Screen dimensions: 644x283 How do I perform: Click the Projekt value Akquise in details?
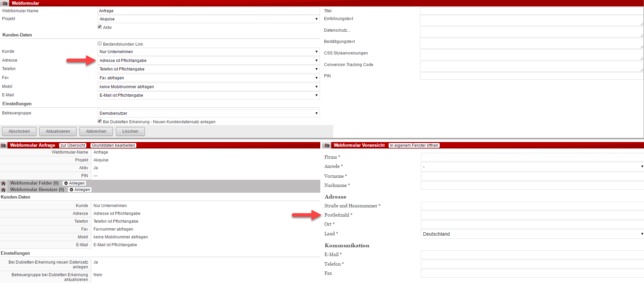pyautogui.click(x=101, y=160)
